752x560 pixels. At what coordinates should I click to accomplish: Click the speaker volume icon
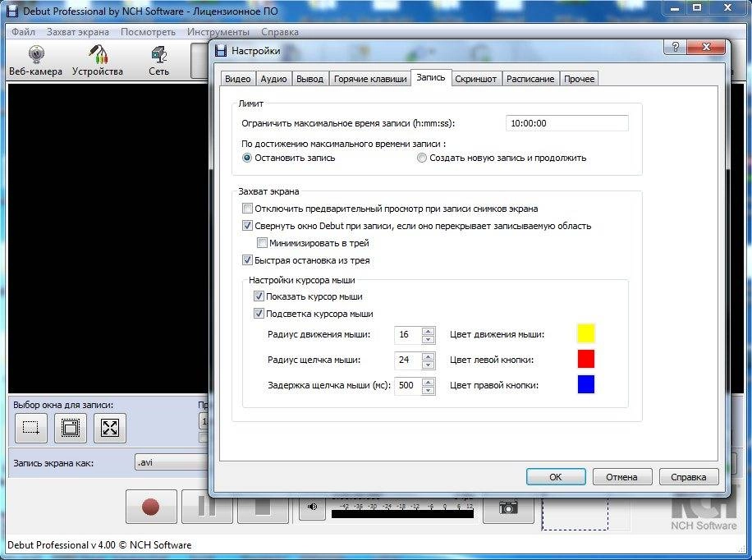312,507
